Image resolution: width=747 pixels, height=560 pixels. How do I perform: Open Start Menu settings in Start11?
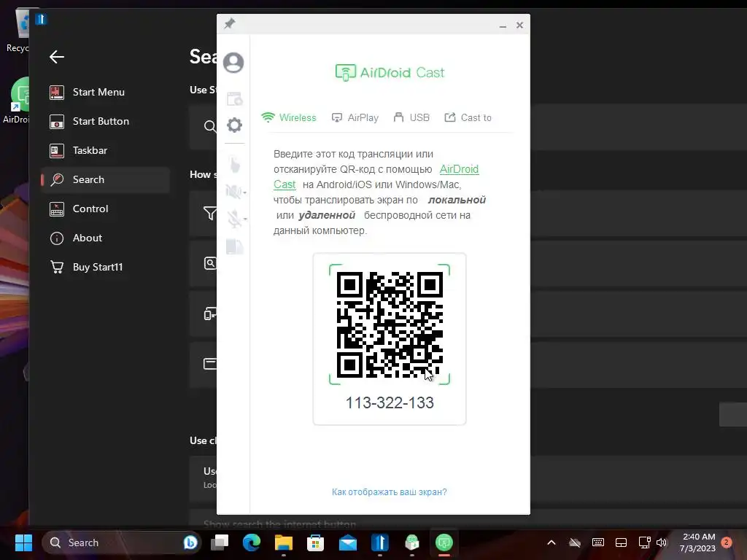(105, 93)
